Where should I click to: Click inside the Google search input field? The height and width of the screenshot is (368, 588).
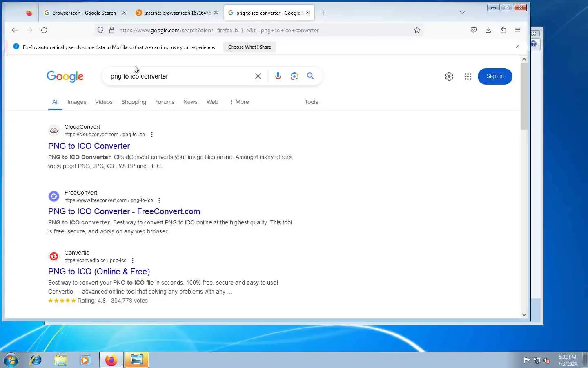pyautogui.click(x=180, y=76)
